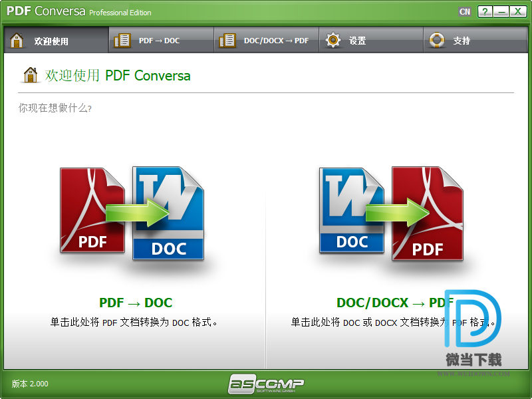Click the ASCOMP logo in the footer
This screenshot has width=532, height=399.
(x=266, y=384)
